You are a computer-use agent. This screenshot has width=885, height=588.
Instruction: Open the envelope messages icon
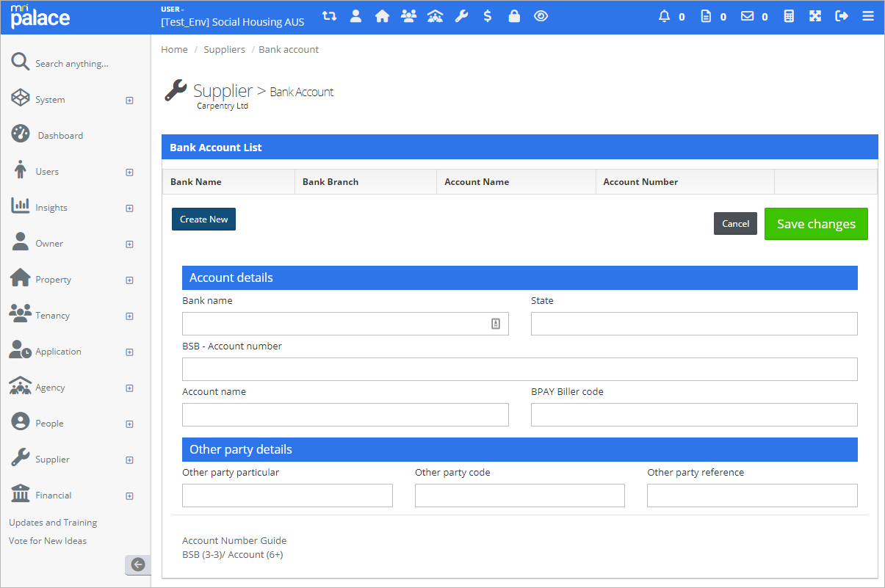tap(748, 16)
